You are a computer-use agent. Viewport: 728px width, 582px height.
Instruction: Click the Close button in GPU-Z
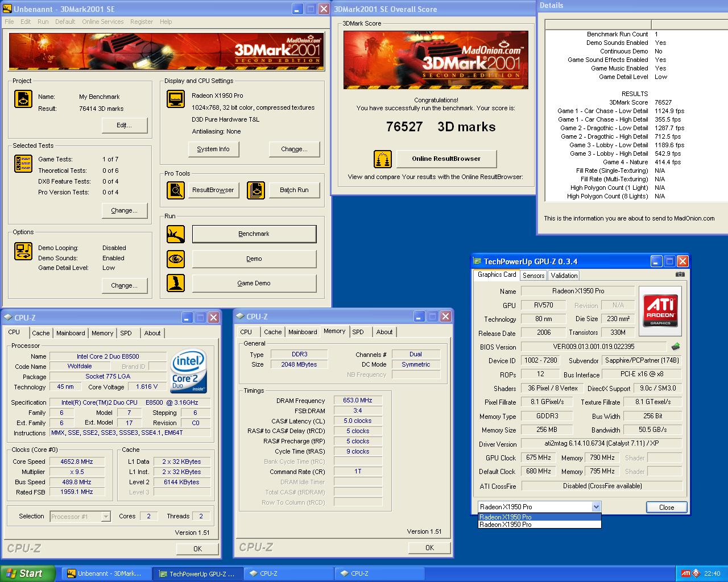[x=667, y=508]
